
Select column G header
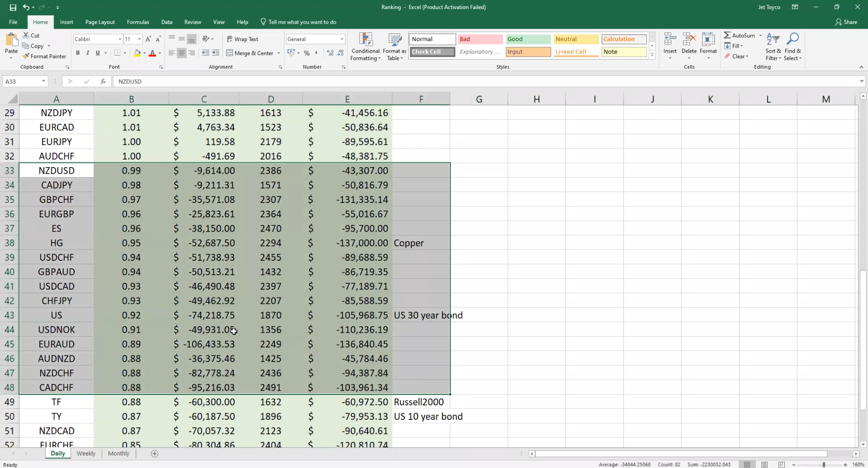click(479, 99)
